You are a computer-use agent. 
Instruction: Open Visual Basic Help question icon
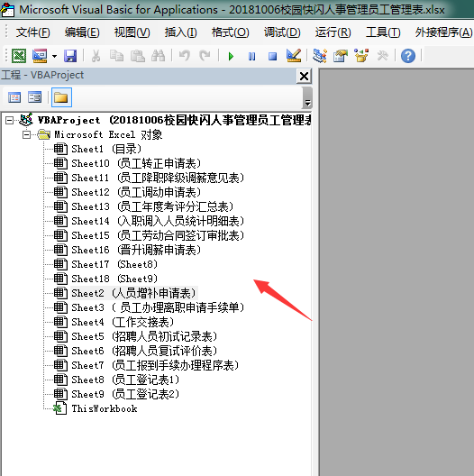pos(408,56)
